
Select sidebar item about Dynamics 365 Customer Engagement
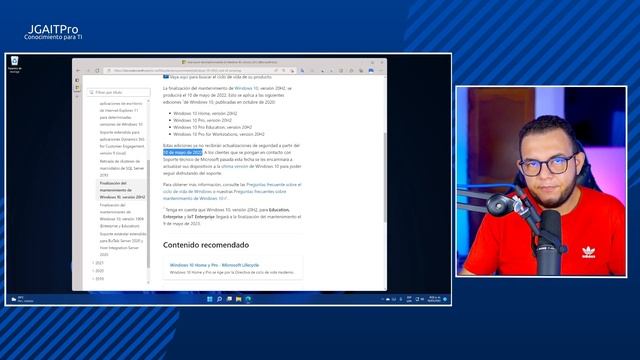pos(122,143)
